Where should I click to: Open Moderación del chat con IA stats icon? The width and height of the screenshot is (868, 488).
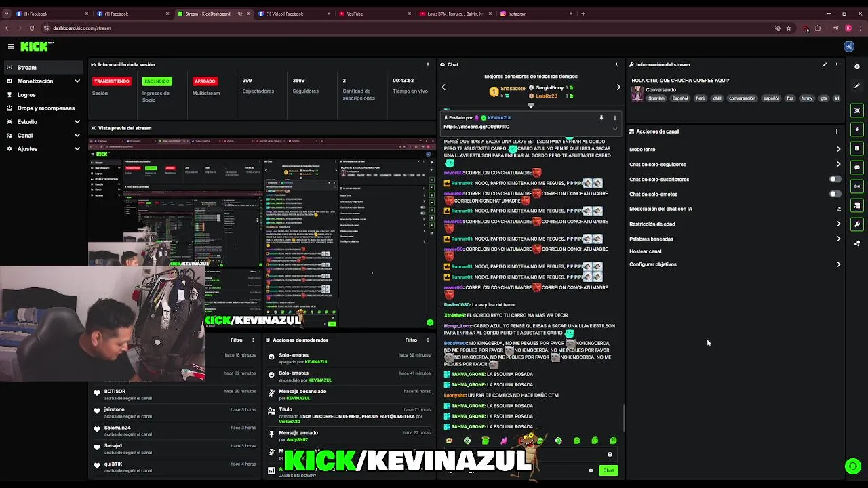pyautogui.click(x=838, y=209)
